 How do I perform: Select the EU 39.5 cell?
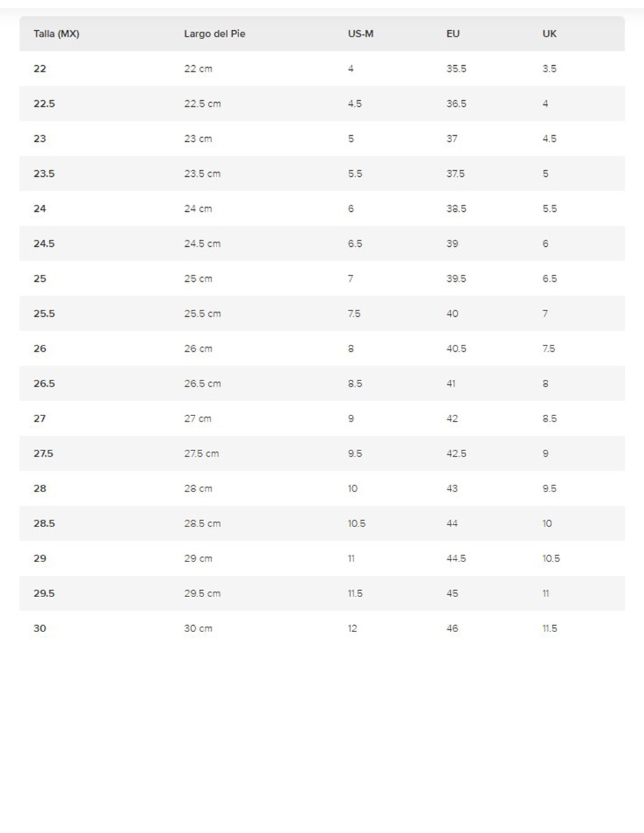(456, 278)
